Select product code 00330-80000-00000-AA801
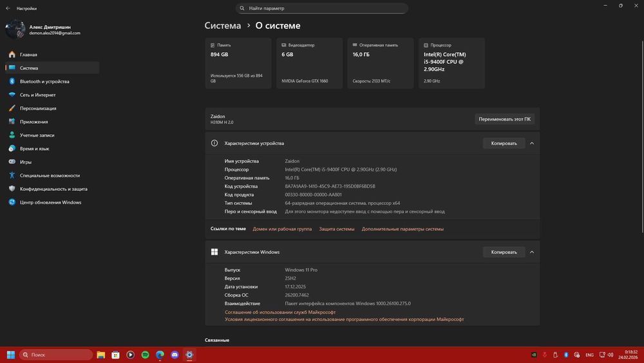This screenshot has width=644, height=363. tap(313, 195)
